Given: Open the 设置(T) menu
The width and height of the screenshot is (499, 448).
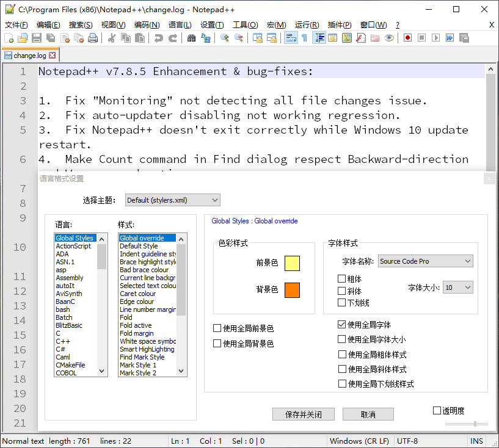Looking at the screenshot, I should [x=212, y=25].
